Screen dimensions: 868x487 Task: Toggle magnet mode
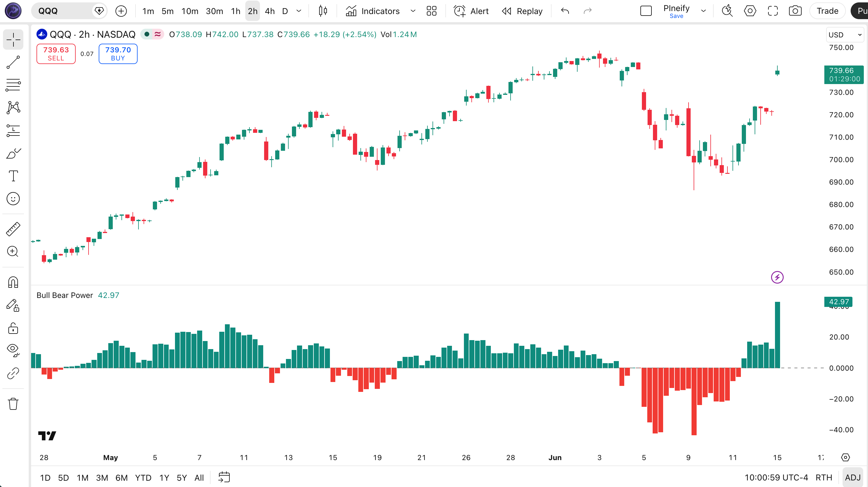click(13, 282)
